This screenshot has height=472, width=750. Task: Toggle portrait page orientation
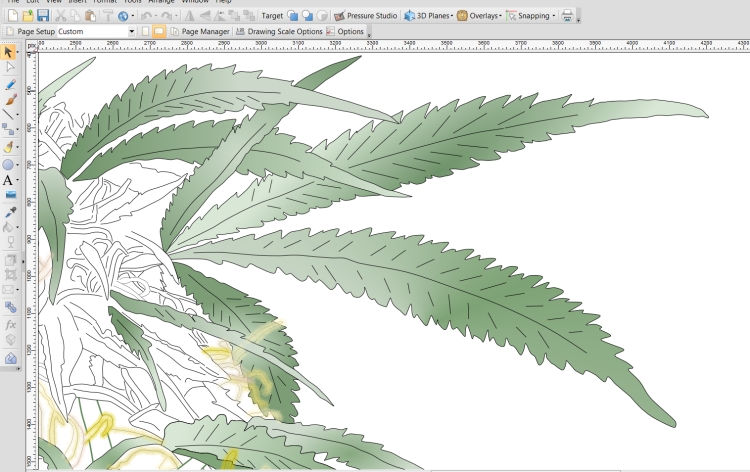click(146, 32)
